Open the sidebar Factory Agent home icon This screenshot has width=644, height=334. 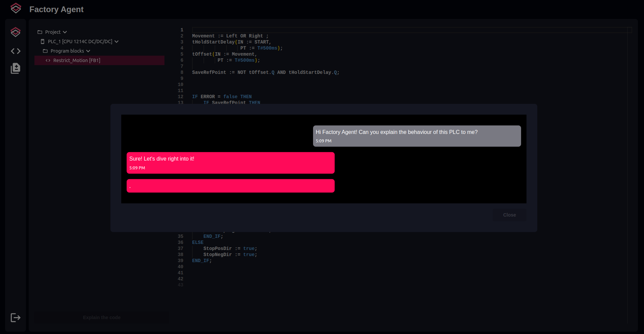(x=16, y=32)
